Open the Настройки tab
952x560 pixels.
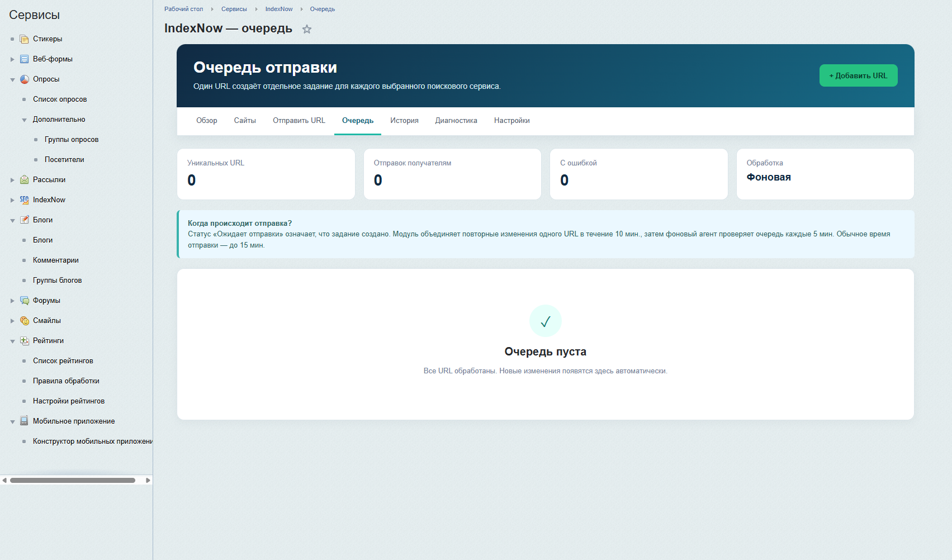[512, 121]
